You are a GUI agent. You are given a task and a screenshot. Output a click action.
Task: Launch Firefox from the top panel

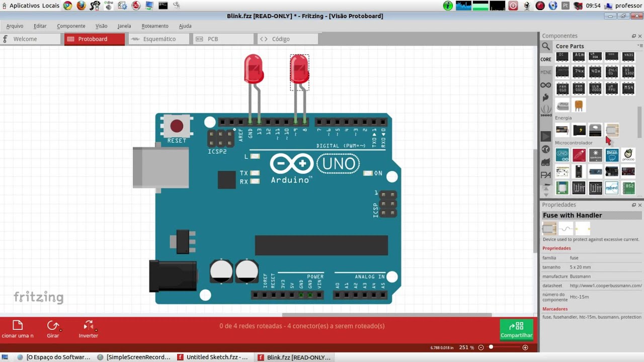[81, 6]
